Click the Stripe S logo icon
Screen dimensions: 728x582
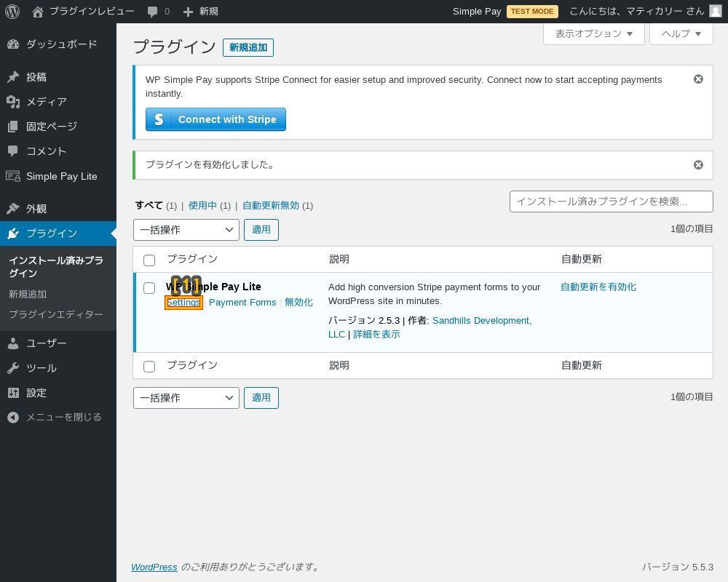pyautogui.click(x=159, y=120)
